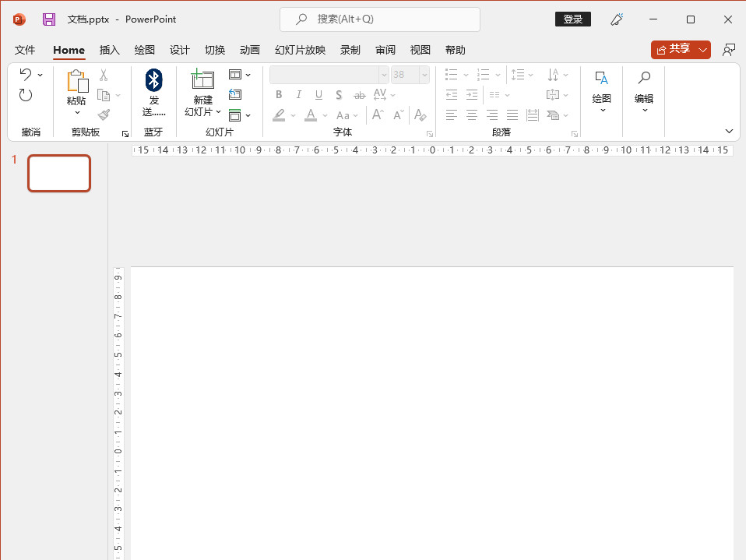Click the Align Text icon

click(x=553, y=95)
